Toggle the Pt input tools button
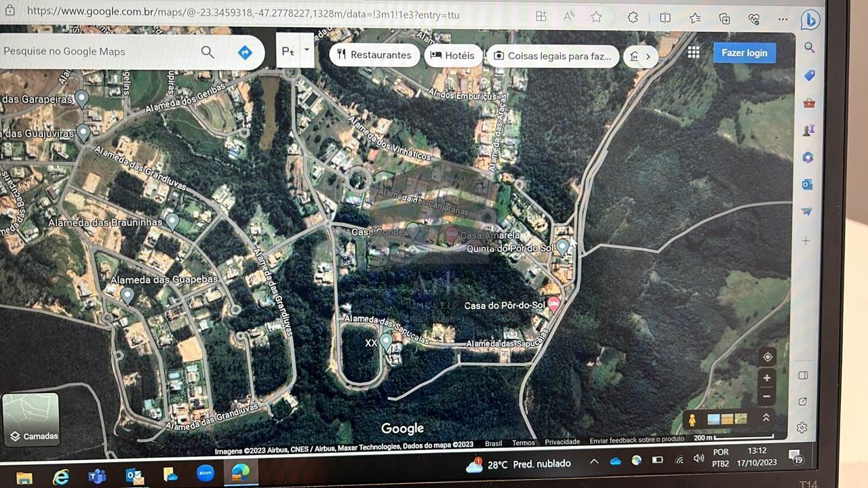Viewport: 868px width, 488px height. [x=288, y=51]
